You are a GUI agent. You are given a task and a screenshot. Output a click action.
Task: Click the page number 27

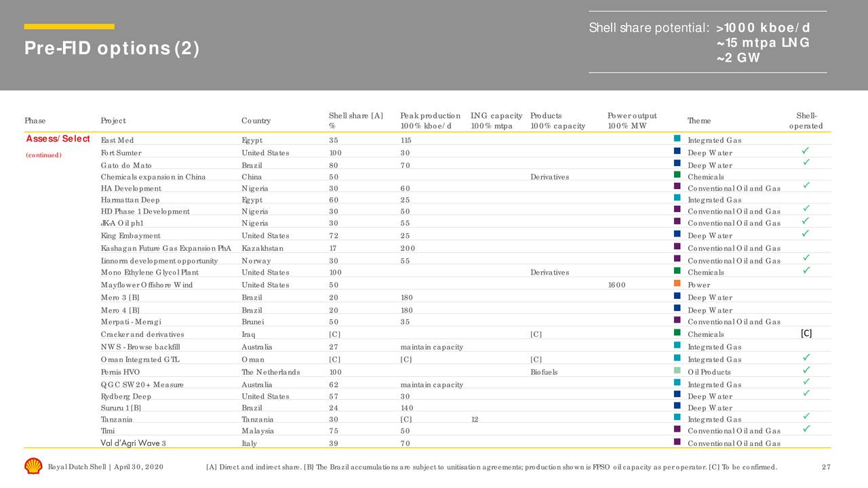pos(826,466)
